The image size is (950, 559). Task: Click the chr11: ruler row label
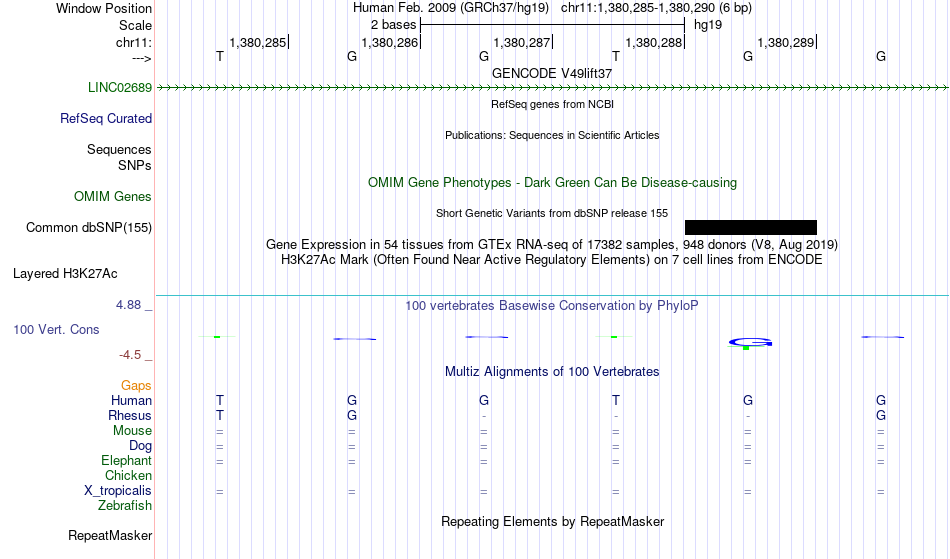point(134,42)
